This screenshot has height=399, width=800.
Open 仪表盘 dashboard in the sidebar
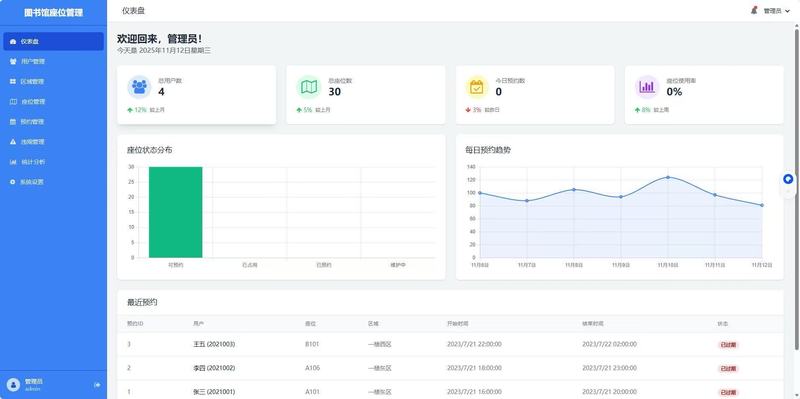(53, 41)
